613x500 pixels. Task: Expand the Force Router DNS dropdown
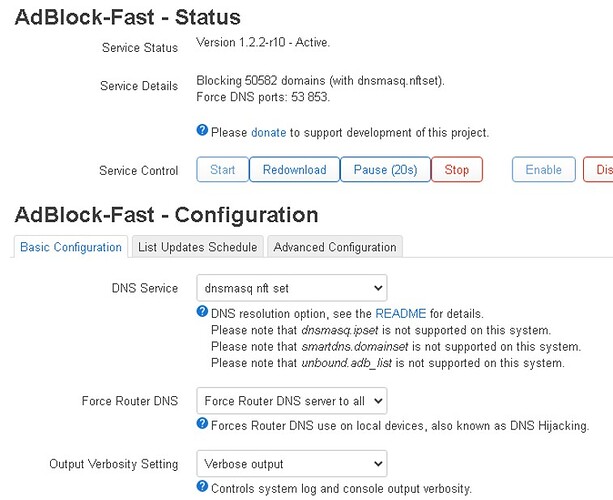[x=291, y=401]
